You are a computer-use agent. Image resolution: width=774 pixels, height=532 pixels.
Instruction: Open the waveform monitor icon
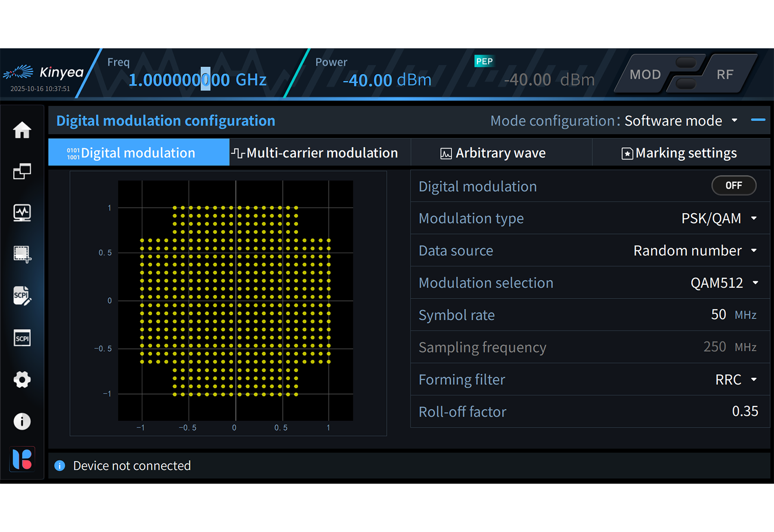point(22,213)
